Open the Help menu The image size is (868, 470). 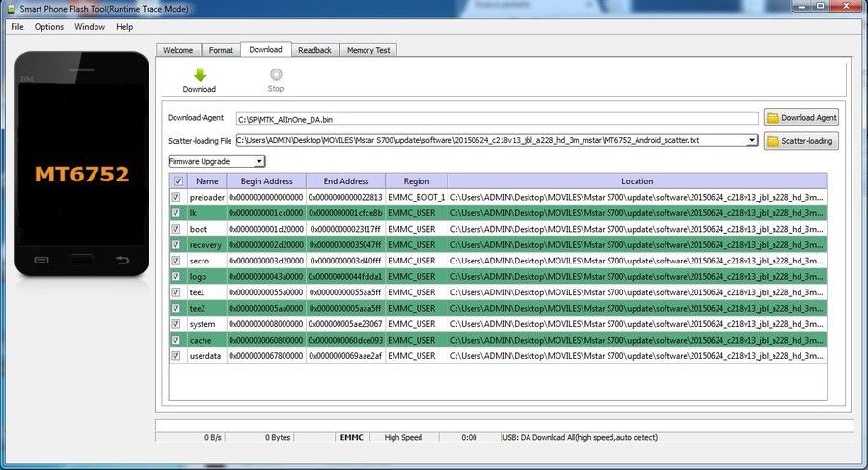click(x=124, y=27)
